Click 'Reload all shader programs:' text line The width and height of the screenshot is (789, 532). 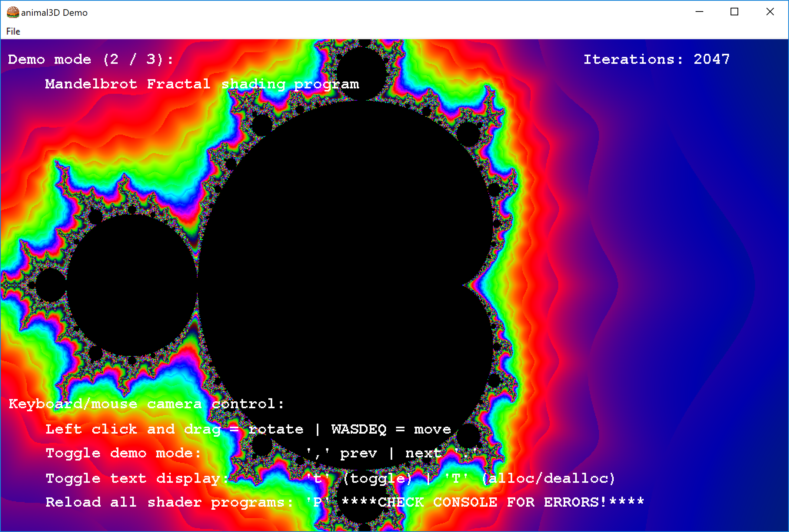click(345, 502)
